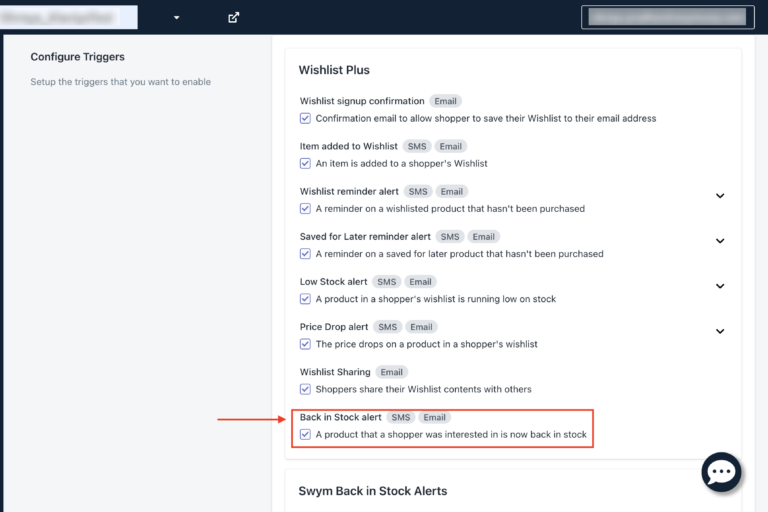Open the store selector dropdown arrow
The image size is (768, 512).
pyautogui.click(x=176, y=18)
